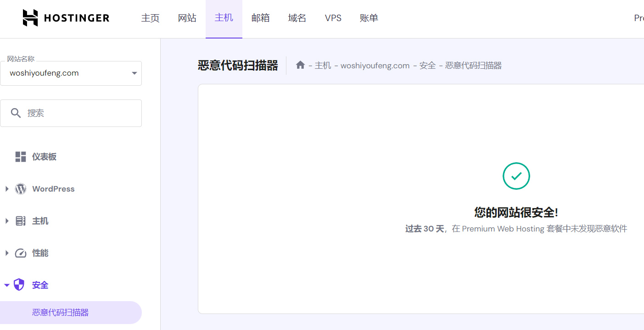Click the home icon in the breadcrumb

click(x=300, y=65)
